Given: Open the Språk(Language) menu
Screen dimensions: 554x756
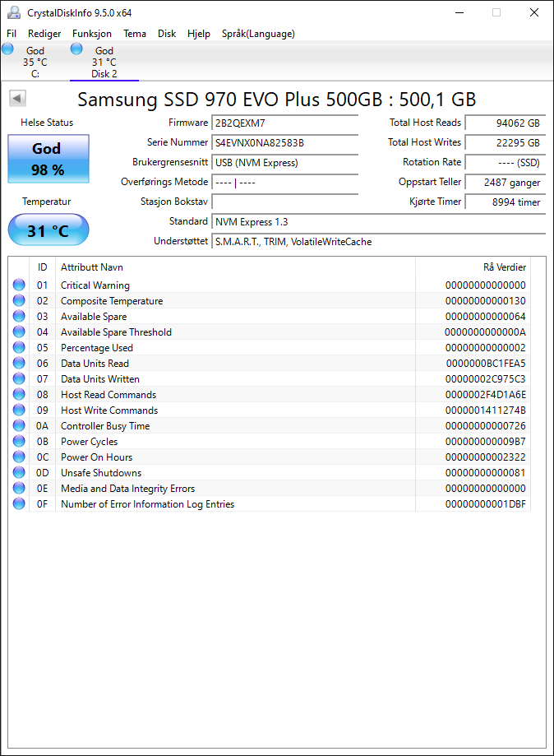Looking at the screenshot, I should tap(258, 34).
